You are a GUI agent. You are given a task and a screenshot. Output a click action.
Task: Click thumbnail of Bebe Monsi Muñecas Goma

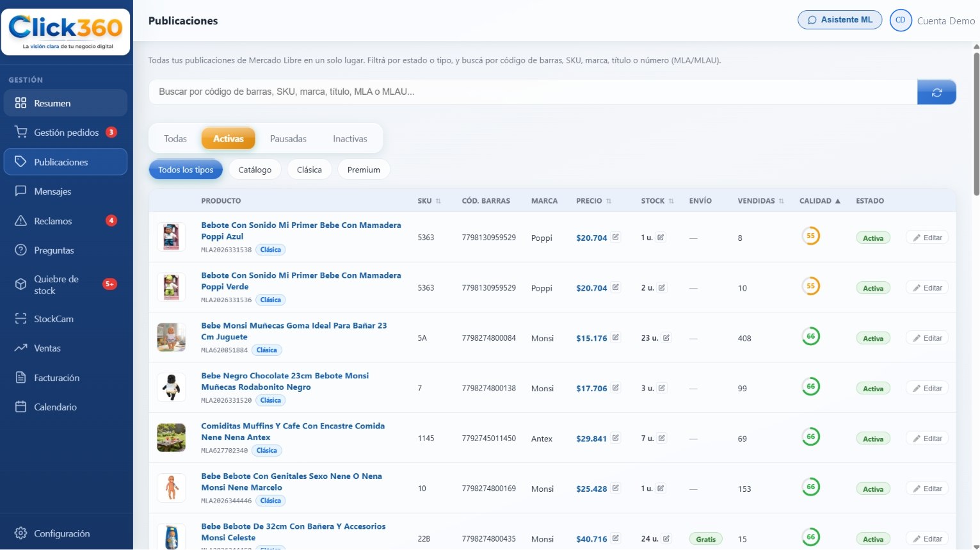pos(172,337)
